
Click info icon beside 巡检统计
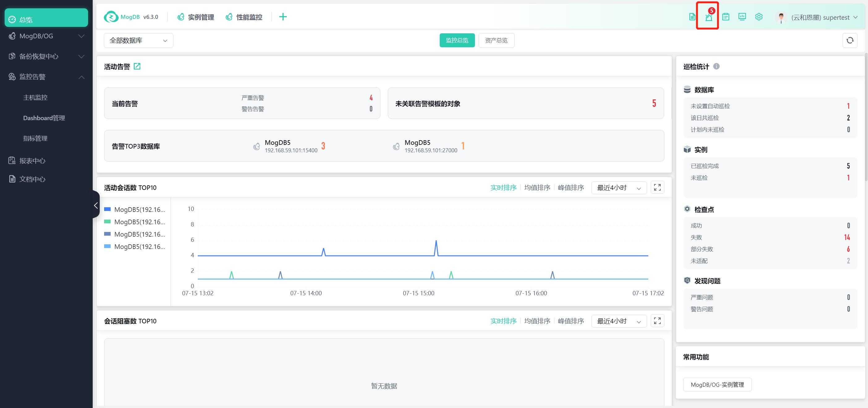point(716,66)
